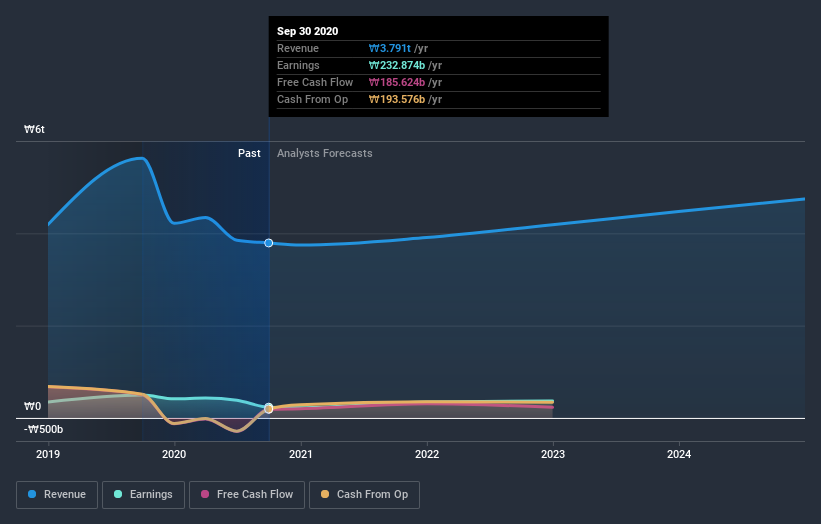Click the orange Cash From Op legend dot
Image resolution: width=821 pixels, height=524 pixels.
(325, 494)
